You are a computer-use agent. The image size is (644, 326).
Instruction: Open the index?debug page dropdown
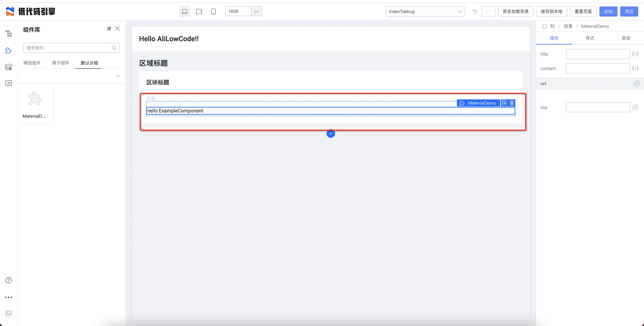[425, 12]
